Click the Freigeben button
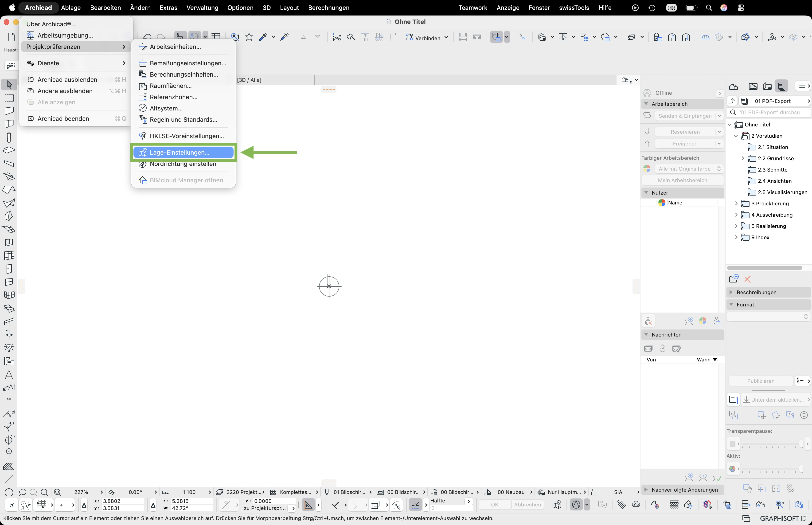Image resolution: width=812 pixels, height=525 pixels. (685, 144)
